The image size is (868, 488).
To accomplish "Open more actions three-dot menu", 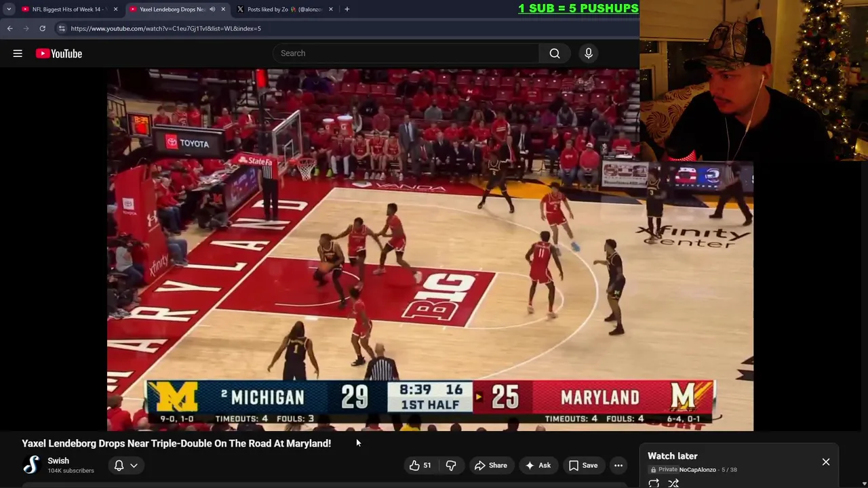I will click(x=618, y=465).
